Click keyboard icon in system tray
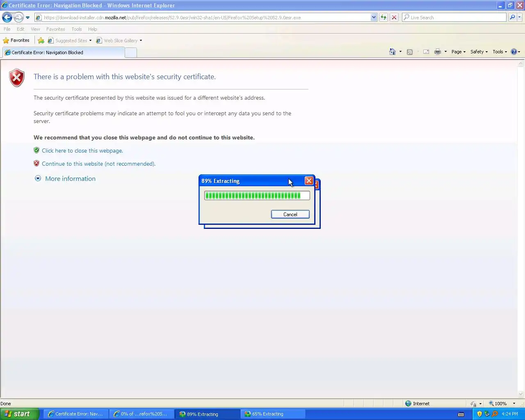525x420 pixels. point(461,414)
